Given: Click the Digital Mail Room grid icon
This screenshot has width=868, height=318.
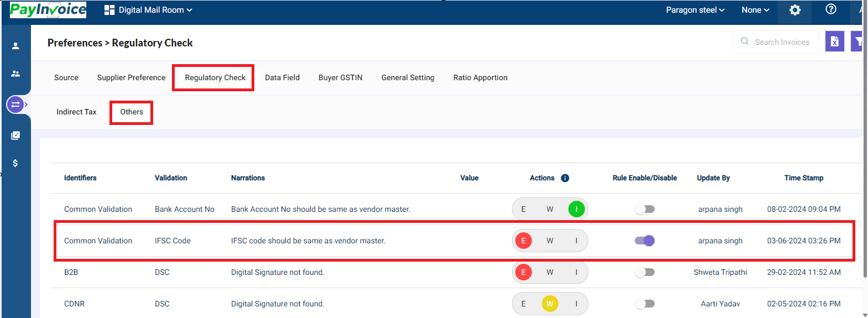Looking at the screenshot, I should tap(109, 10).
